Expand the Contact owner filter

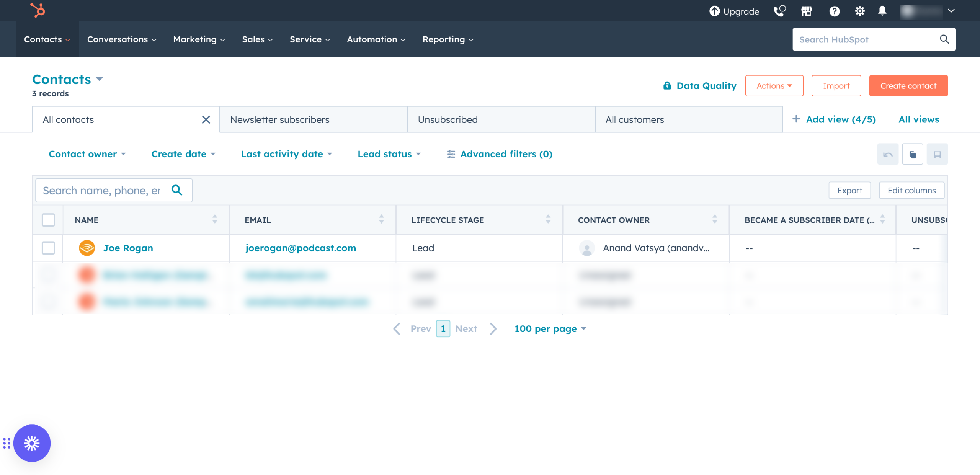pos(87,154)
